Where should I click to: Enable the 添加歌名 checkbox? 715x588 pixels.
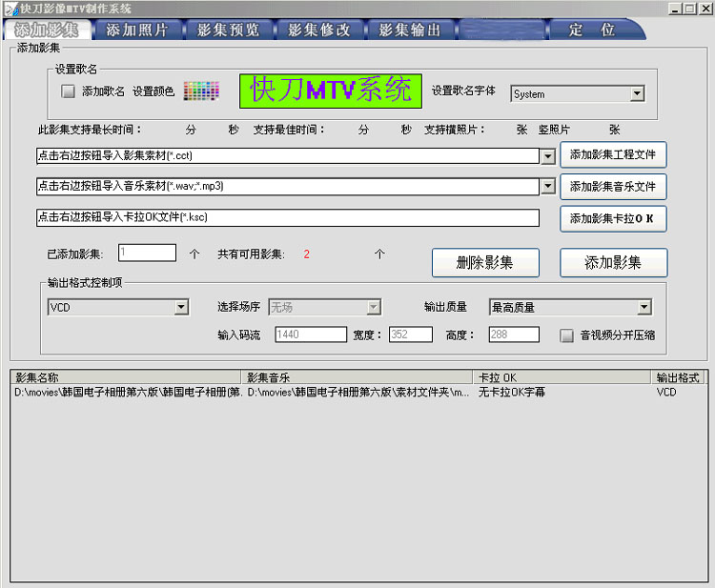point(69,91)
